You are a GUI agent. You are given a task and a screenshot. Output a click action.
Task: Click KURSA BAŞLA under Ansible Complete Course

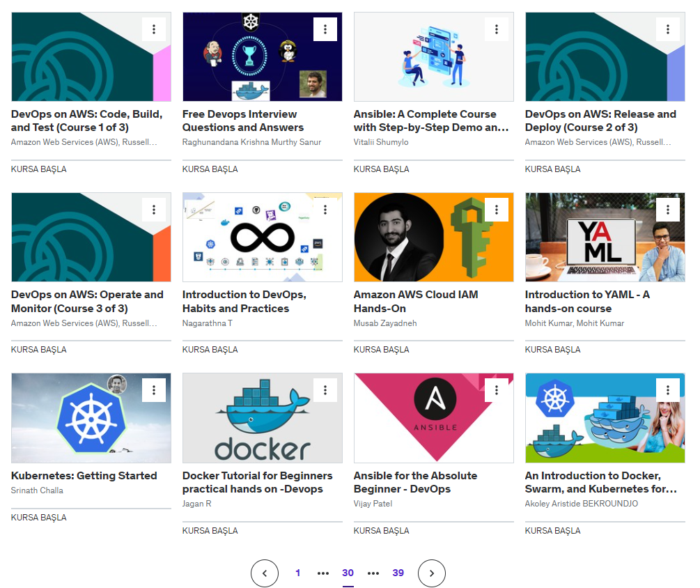(382, 169)
